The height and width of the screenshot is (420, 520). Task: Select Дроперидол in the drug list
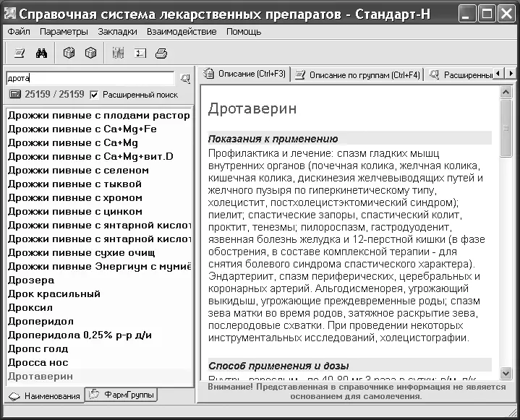coord(41,321)
